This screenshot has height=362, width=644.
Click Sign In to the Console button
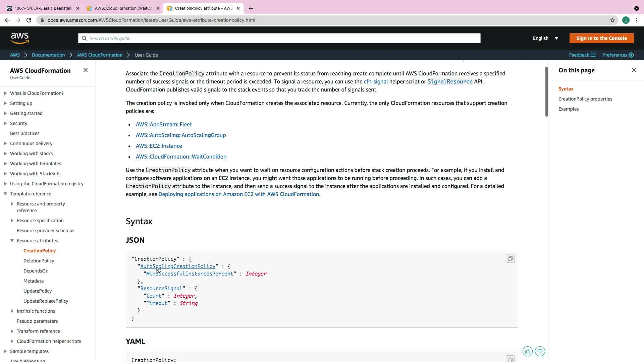[601, 38]
